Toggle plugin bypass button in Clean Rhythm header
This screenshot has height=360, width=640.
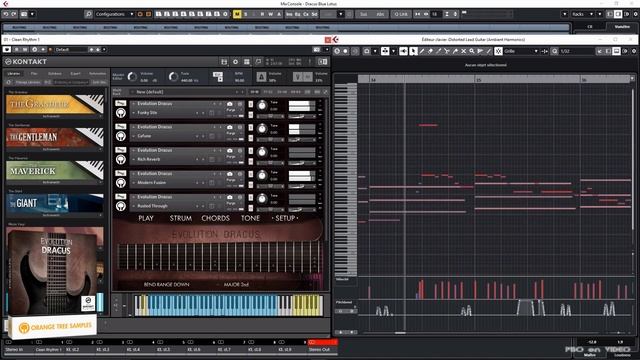point(7,49)
